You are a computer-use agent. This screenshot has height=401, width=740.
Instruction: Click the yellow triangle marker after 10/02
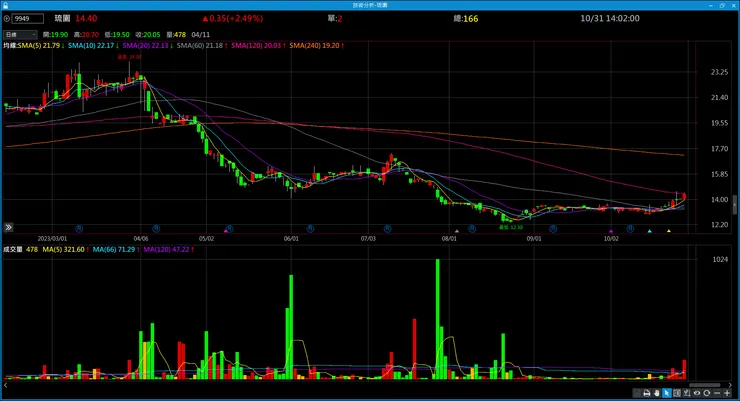[x=669, y=231]
